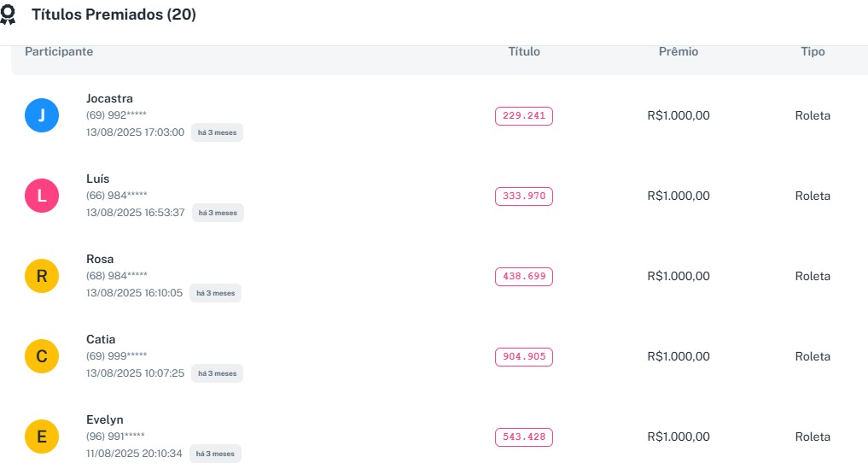
Task: Click the Tipo column header
Action: 813,52
